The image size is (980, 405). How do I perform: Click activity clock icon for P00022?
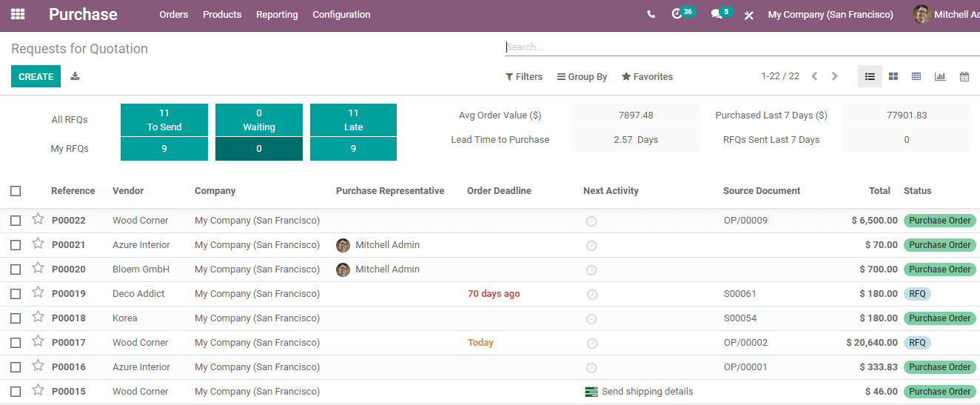click(x=591, y=221)
